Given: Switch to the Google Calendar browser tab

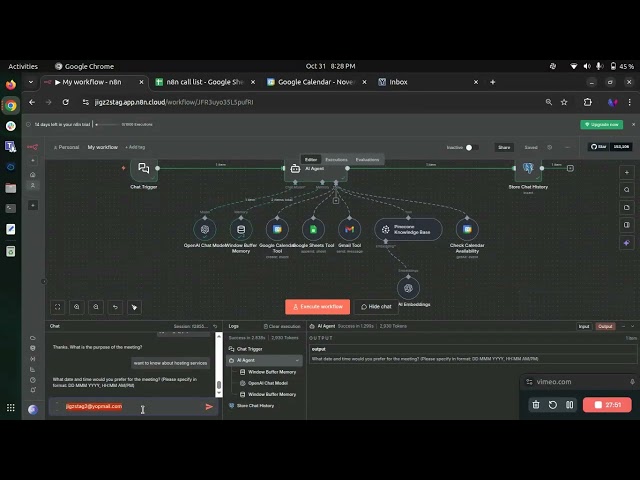Looking at the screenshot, I should point(316,82).
